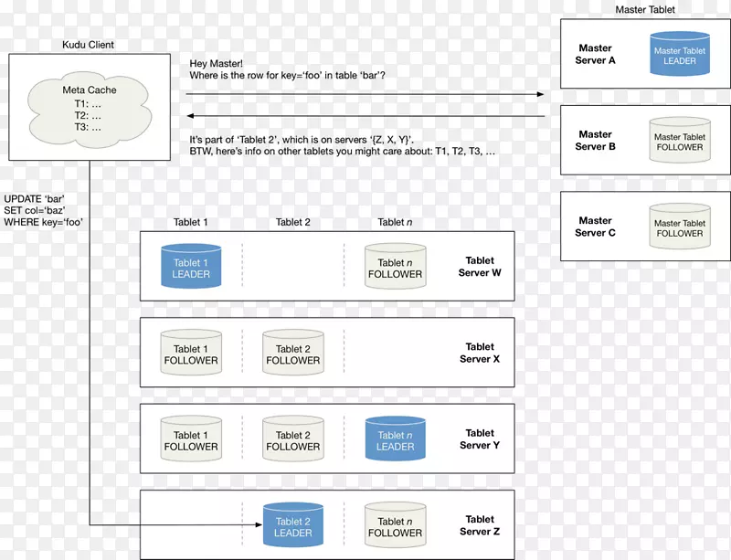Click the 'Kudu Client' label
Image resolution: width=731 pixels, height=560 pixels.
point(88,45)
